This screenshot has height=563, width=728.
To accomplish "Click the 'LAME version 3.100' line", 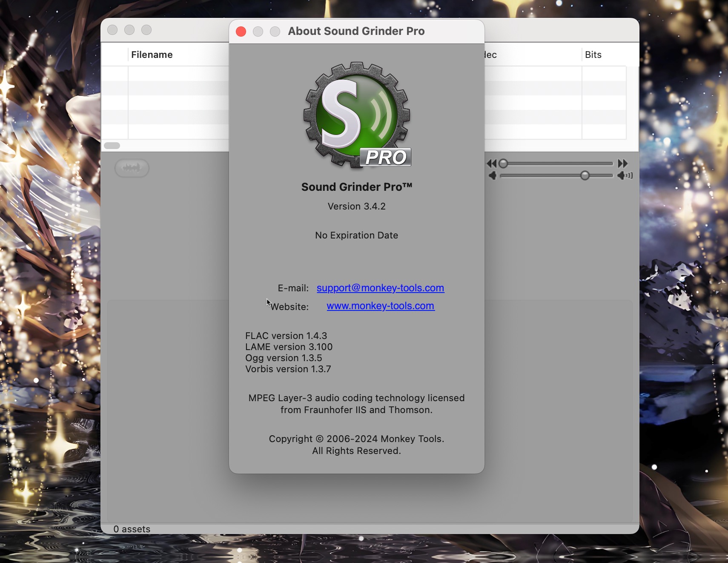I will tap(289, 347).
